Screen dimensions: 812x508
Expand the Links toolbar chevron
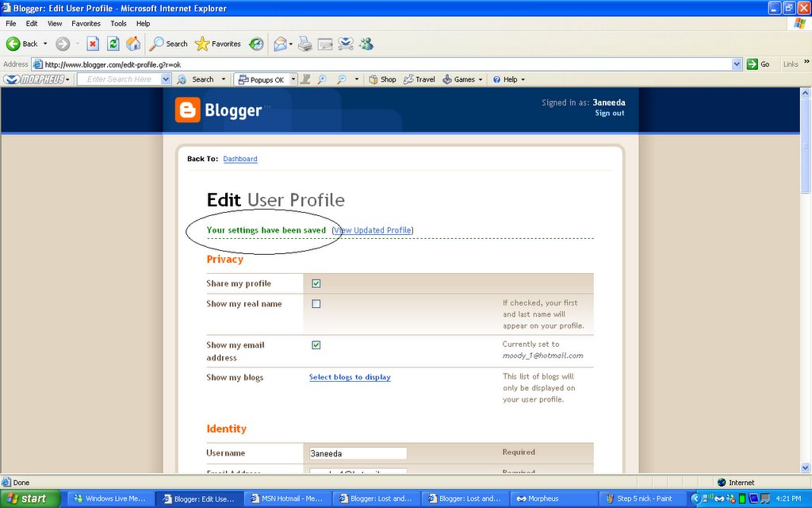click(x=806, y=62)
